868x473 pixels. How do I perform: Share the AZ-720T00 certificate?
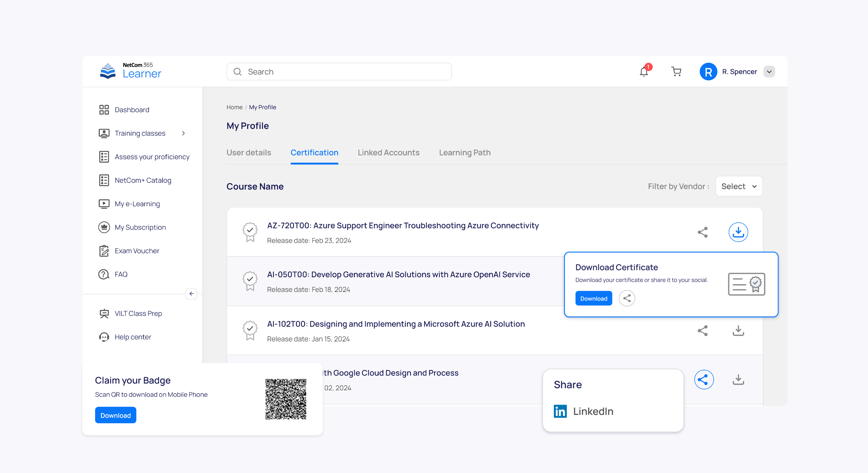pyautogui.click(x=703, y=232)
